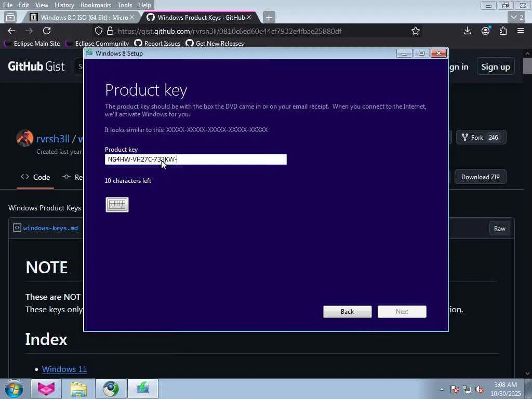The height and width of the screenshot is (399, 532).
Task: Open the Firefox View icon
Action: pos(10,17)
